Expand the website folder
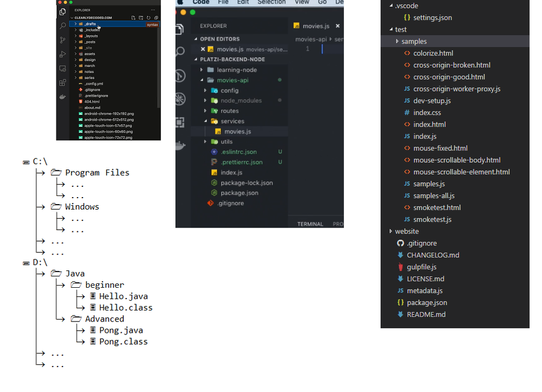The width and height of the screenshot is (542, 392). click(x=390, y=231)
